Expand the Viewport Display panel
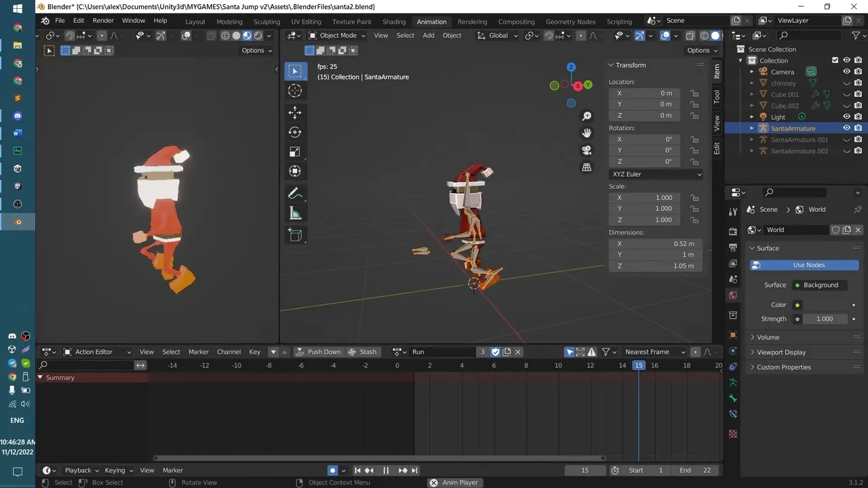This screenshot has width=868, height=488. click(x=781, y=352)
